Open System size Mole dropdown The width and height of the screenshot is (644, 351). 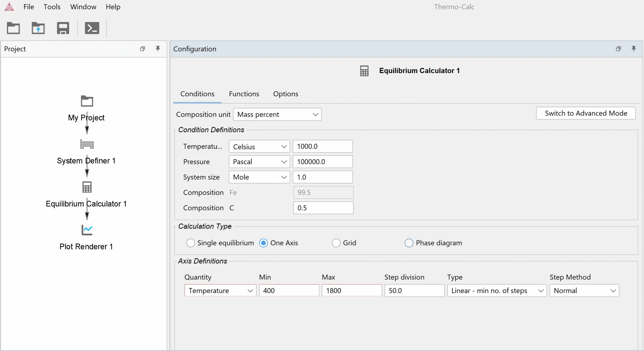click(x=259, y=177)
